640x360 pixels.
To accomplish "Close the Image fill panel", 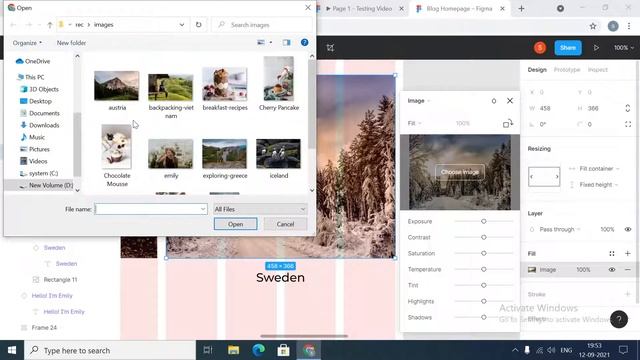I will (x=510, y=101).
